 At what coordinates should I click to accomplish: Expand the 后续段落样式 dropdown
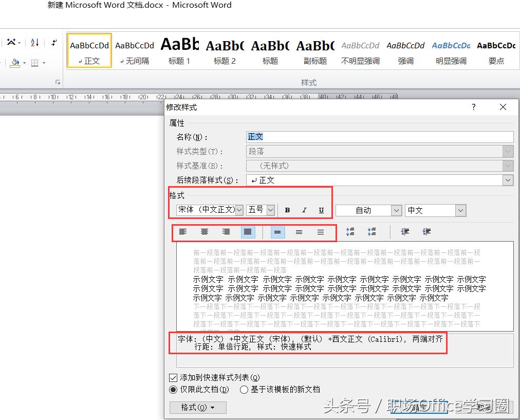tap(508, 180)
